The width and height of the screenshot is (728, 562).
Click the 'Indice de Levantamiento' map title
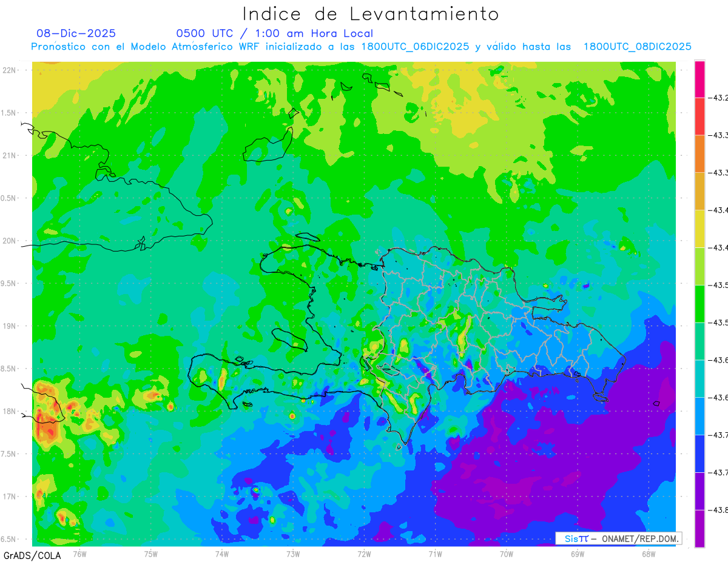371,14
